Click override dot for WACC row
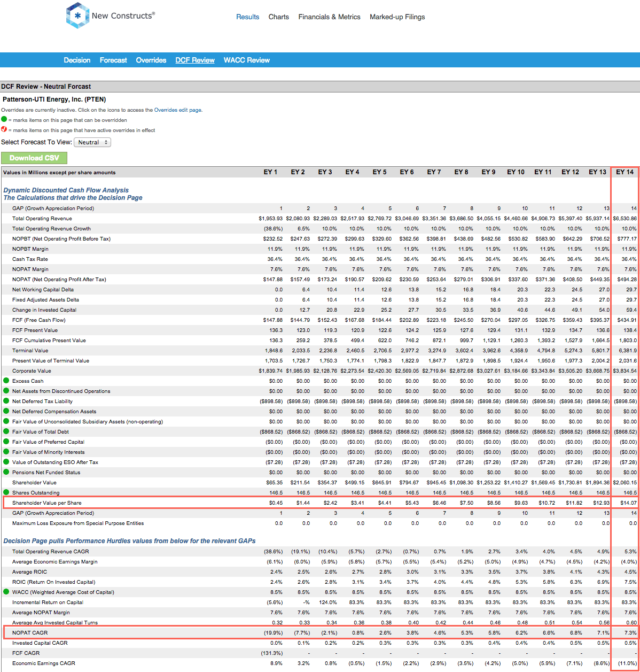 (6, 592)
